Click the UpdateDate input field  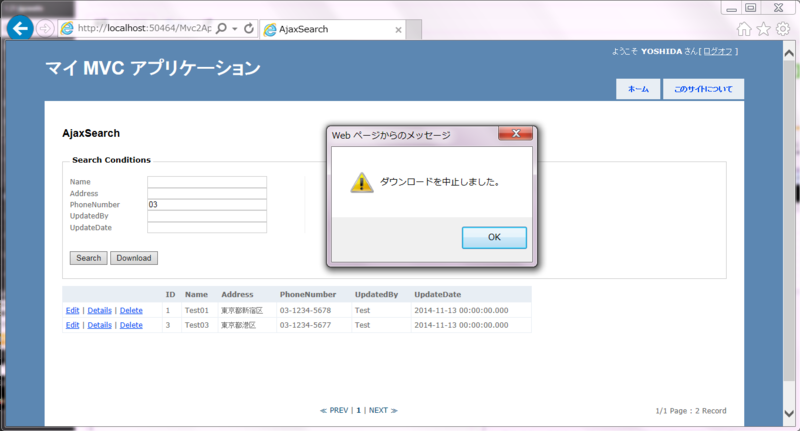click(x=207, y=227)
